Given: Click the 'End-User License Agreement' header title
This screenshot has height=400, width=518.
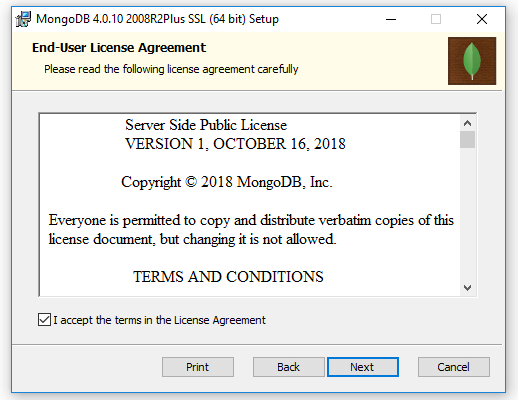Looking at the screenshot, I should click(119, 48).
